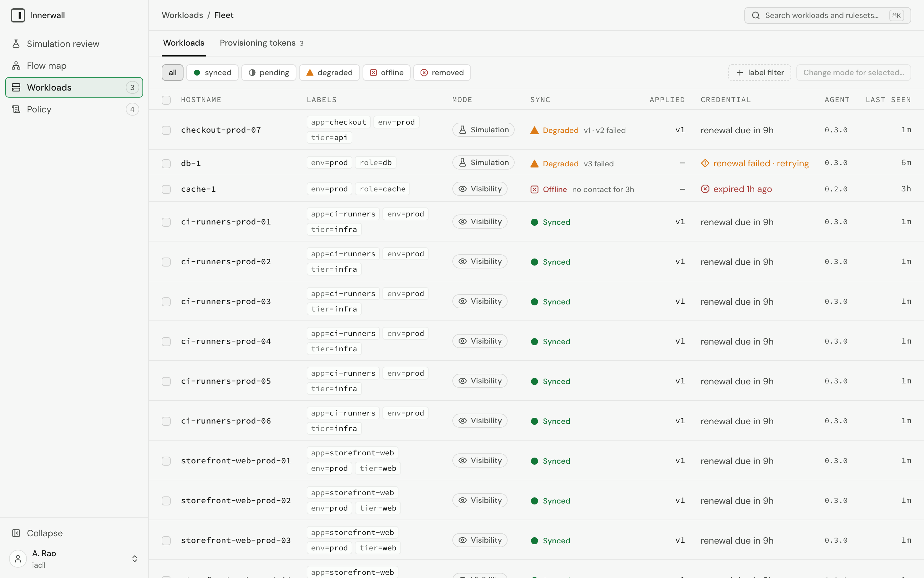
Task: Click the ⌘K shortcut badge in search
Action: (x=896, y=15)
